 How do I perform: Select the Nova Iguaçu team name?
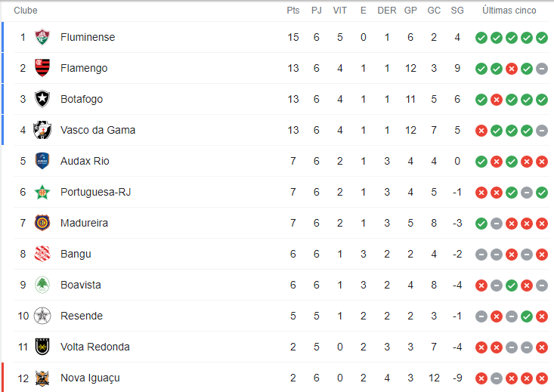point(90,378)
